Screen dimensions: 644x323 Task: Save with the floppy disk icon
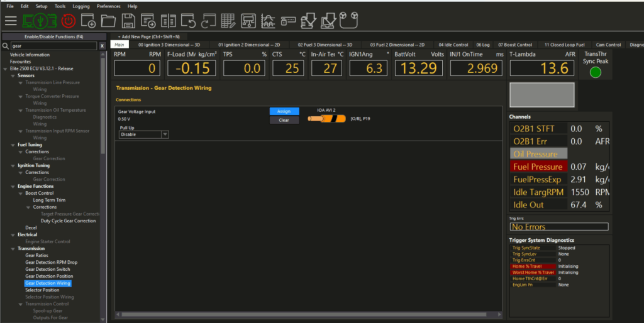coord(128,21)
